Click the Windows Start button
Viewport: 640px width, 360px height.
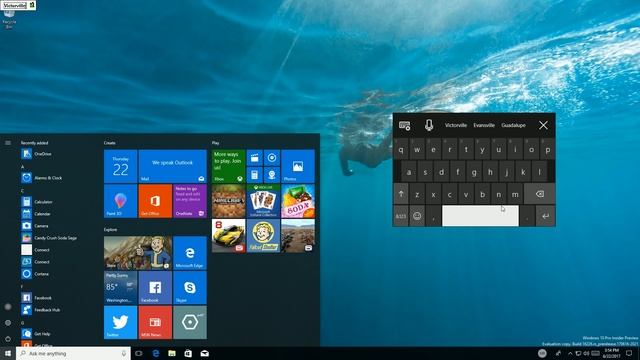pyautogui.click(x=8, y=353)
